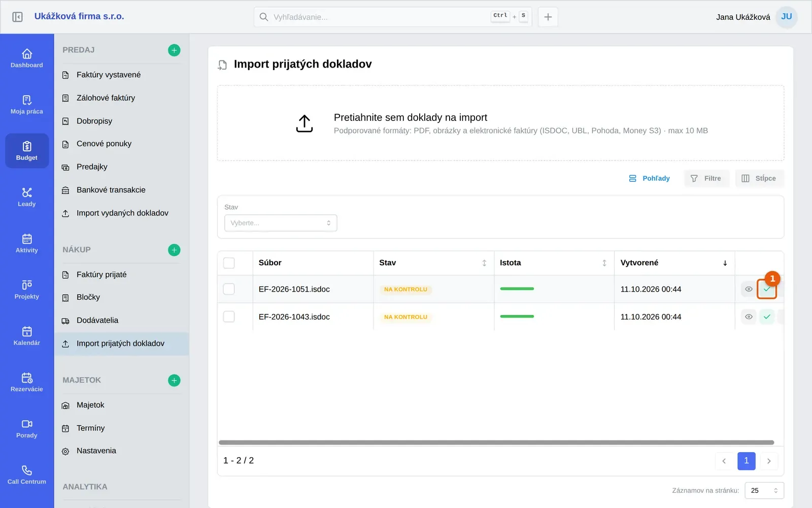
Task: Open Kalendár module
Action: 27,336
